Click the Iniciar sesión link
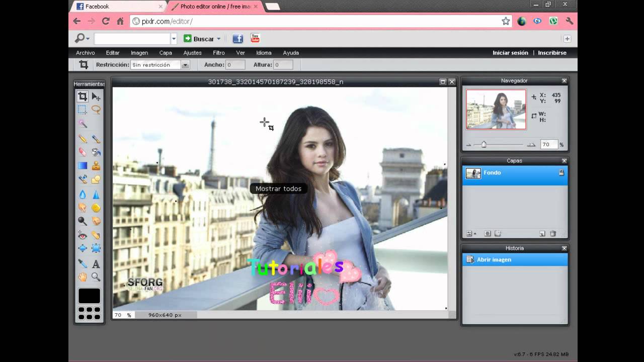 [510, 53]
